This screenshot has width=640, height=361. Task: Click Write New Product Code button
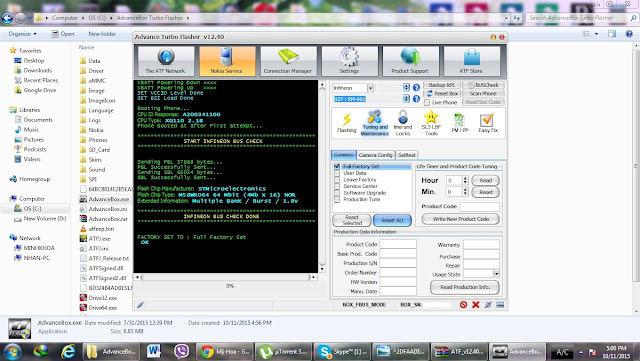coord(460,219)
